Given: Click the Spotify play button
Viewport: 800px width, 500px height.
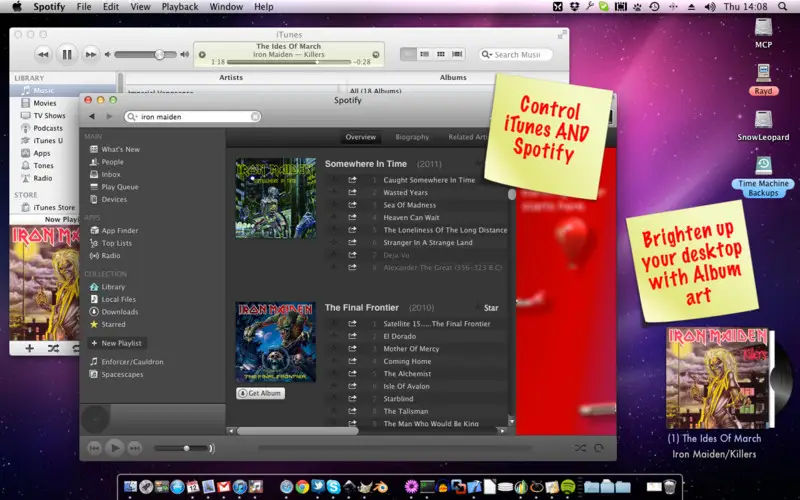Looking at the screenshot, I should [x=115, y=448].
